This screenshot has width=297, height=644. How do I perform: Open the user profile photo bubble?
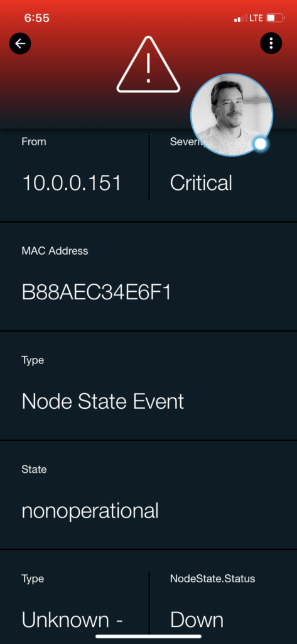click(232, 115)
